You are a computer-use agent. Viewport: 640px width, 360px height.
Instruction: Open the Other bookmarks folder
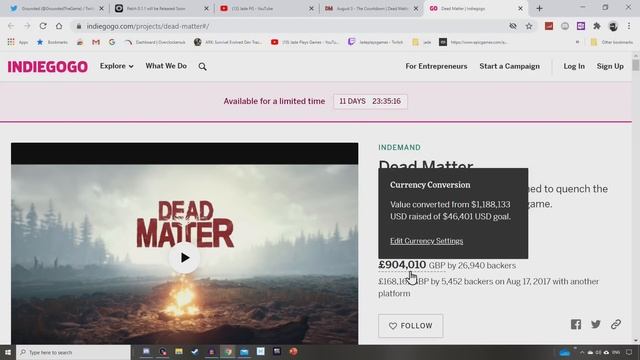tap(611, 42)
